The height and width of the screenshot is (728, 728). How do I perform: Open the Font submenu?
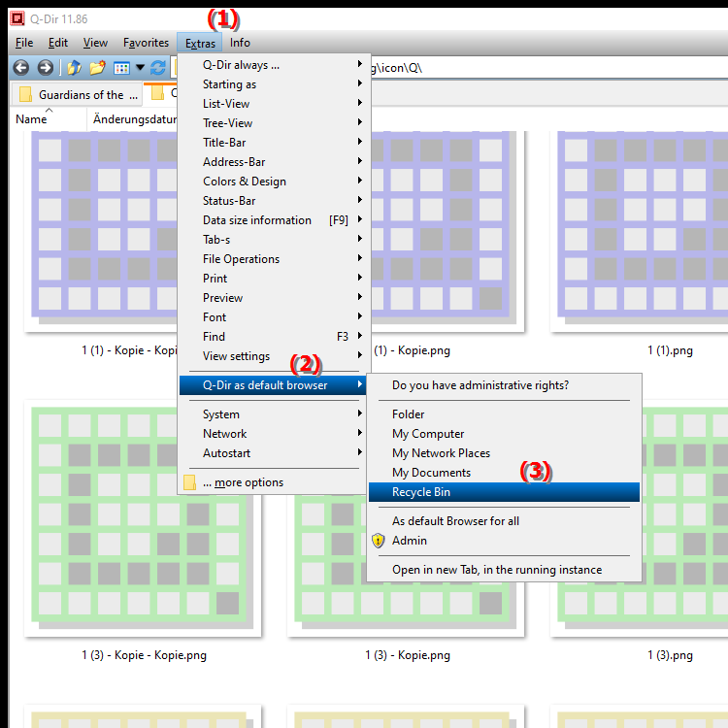(273, 317)
